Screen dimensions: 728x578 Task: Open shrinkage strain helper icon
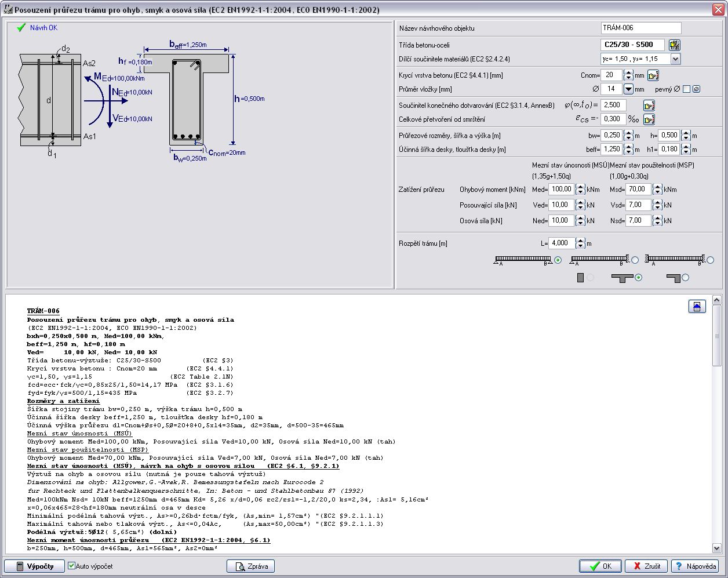tap(649, 119)
